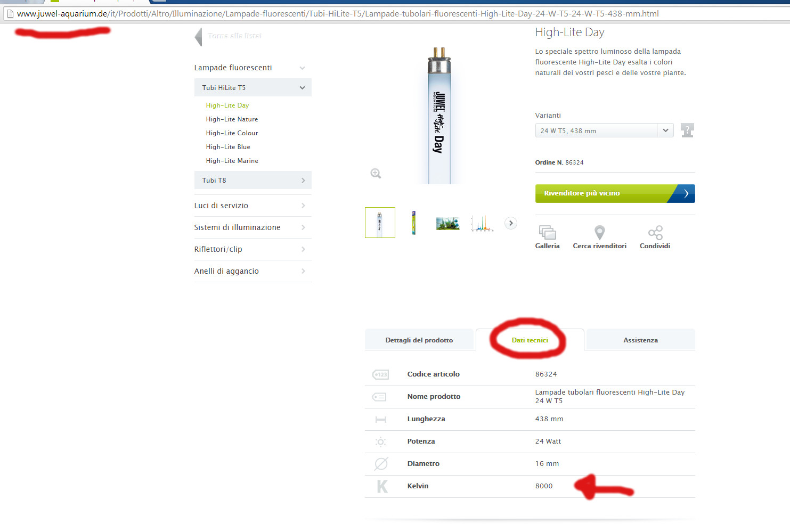Click the Cerca rivenditori map pin icon
Image resolution: width=790 pixels, height=532 pixels.
[x=599, y=232]
